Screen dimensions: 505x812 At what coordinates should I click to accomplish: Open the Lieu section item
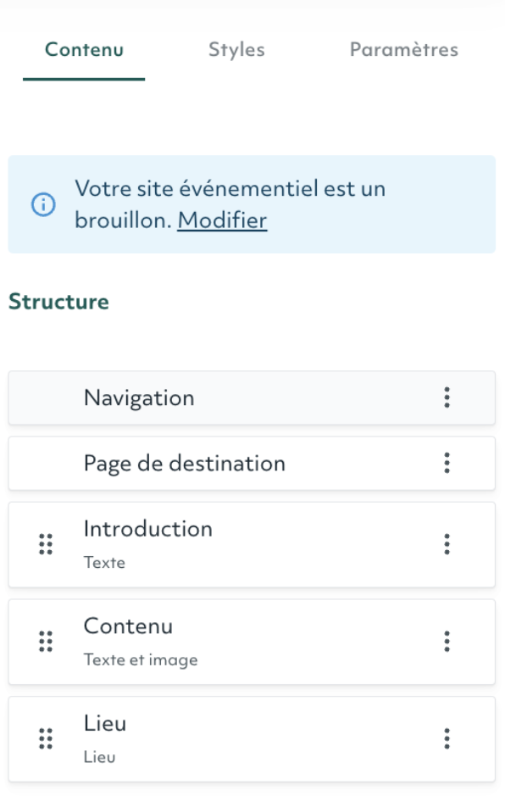point(252,738)
